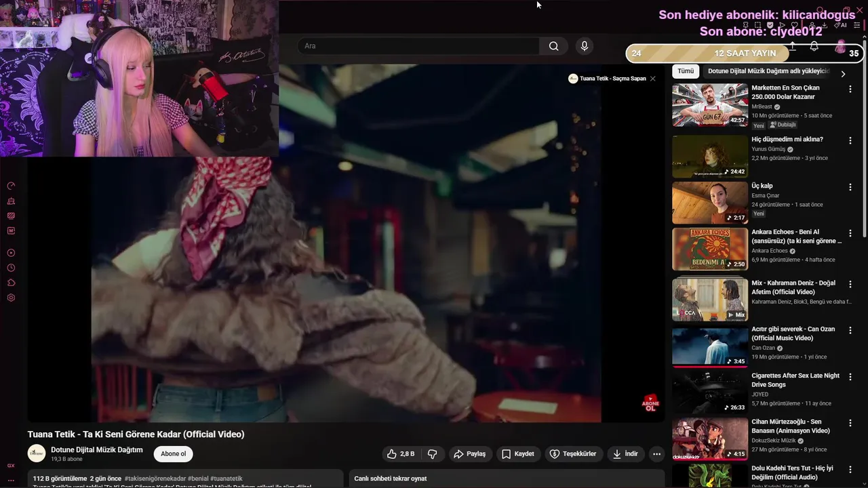Open Dotune Dijital Müzik Dağıtım channel name
Screen dimensions: 868x488
pyautogui.click(x=97, y=450)
